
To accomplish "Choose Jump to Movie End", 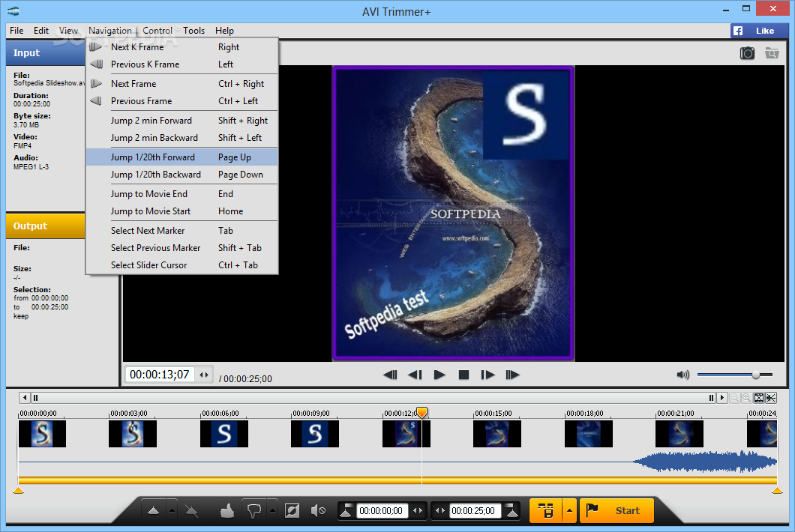I will tap(182, 194).
